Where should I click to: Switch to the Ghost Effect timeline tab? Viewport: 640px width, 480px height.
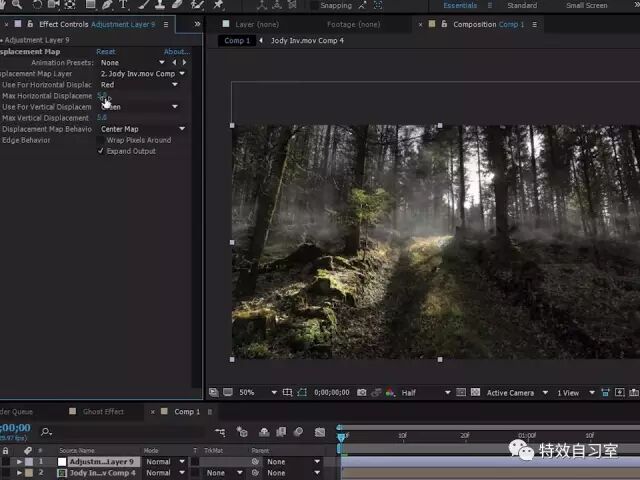[103, 411]
